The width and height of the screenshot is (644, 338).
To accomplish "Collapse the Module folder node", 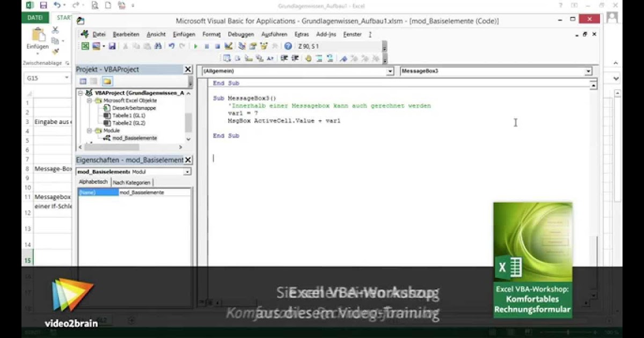I will click(x=90, y=130).
